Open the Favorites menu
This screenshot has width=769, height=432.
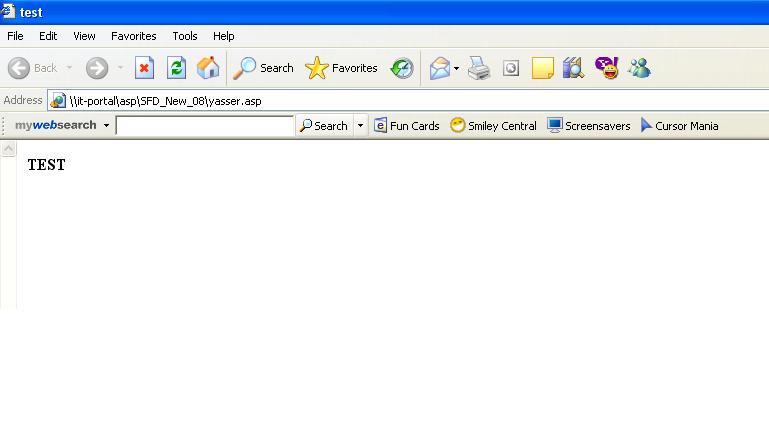[x=133, y=36]
